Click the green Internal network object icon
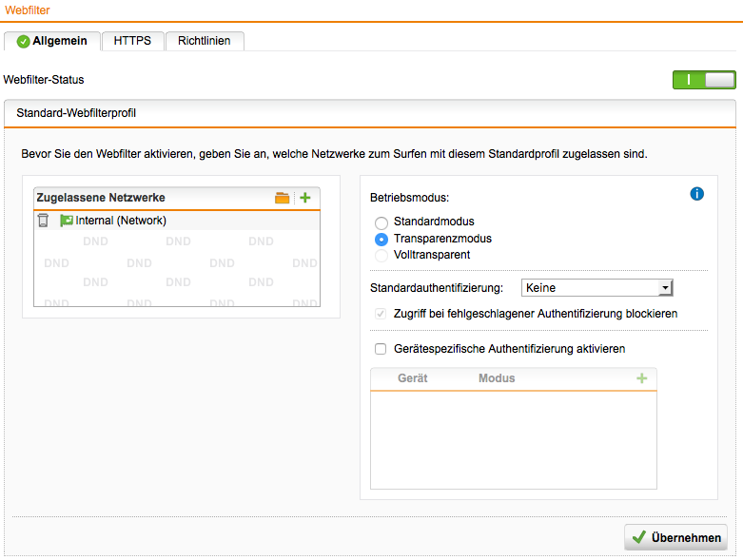The height and width of the screenshot is (560, 743). point(67,221)
